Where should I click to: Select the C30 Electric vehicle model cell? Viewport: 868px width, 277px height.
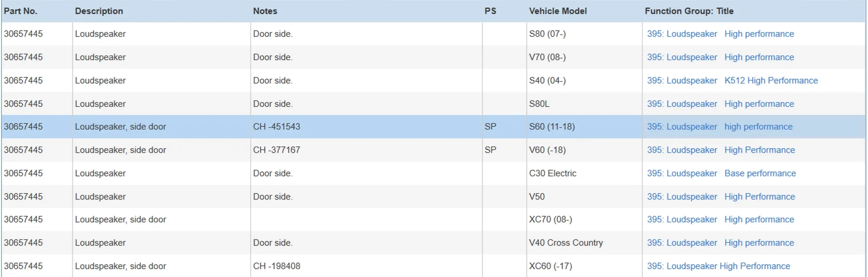point(552,173)
